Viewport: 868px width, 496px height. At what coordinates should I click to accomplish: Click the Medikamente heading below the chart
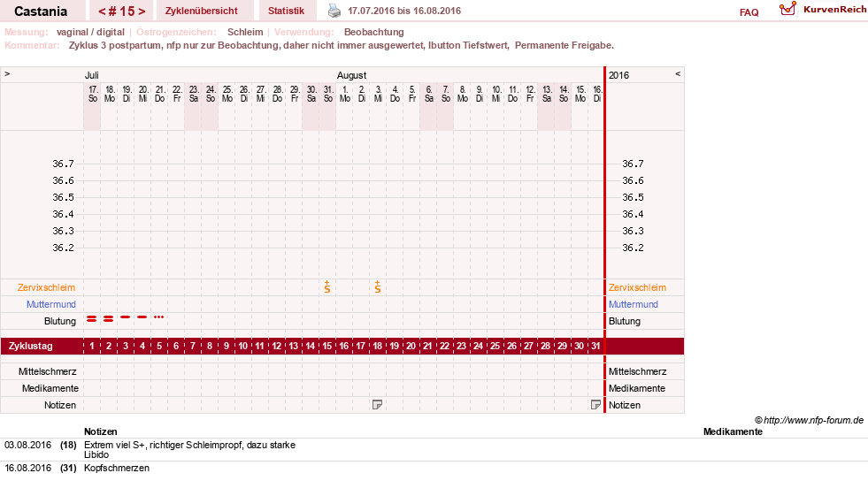733,431
